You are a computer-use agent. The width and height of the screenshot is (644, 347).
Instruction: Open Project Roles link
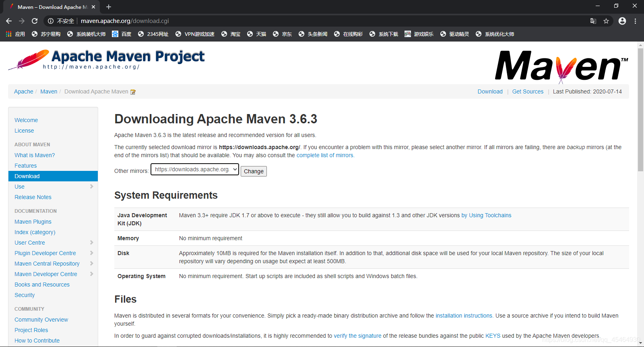pyautogui.click(x=31, y=330)
